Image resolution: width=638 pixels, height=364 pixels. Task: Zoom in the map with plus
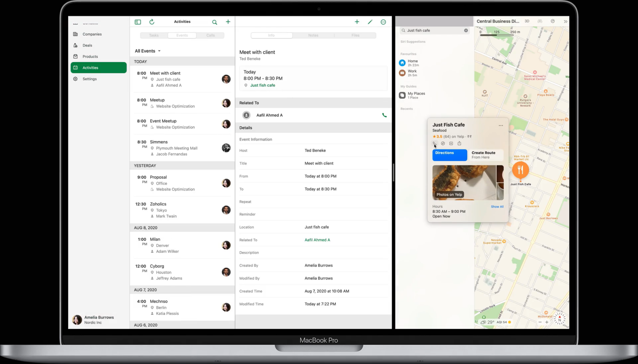[547, 322]
